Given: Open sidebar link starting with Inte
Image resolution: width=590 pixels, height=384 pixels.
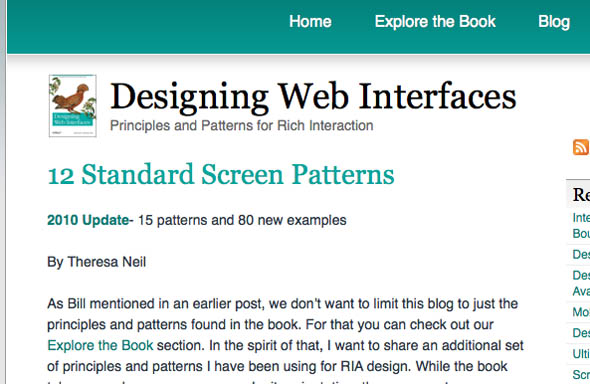Looking at the screenshot, I should (581, 225).
